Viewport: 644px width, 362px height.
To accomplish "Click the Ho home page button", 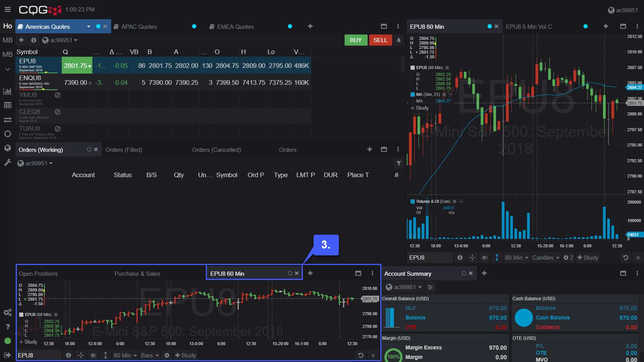I will (8, 26).
